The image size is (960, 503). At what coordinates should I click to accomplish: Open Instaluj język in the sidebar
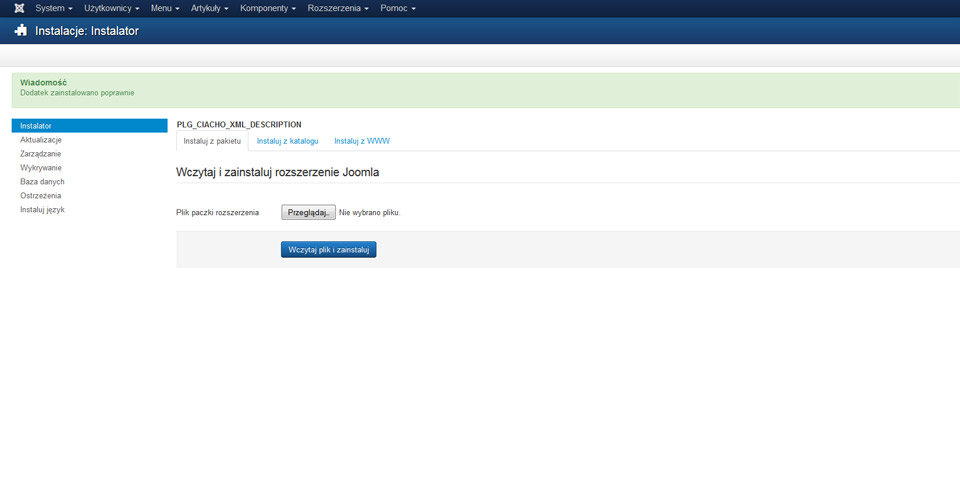(42, 210)
